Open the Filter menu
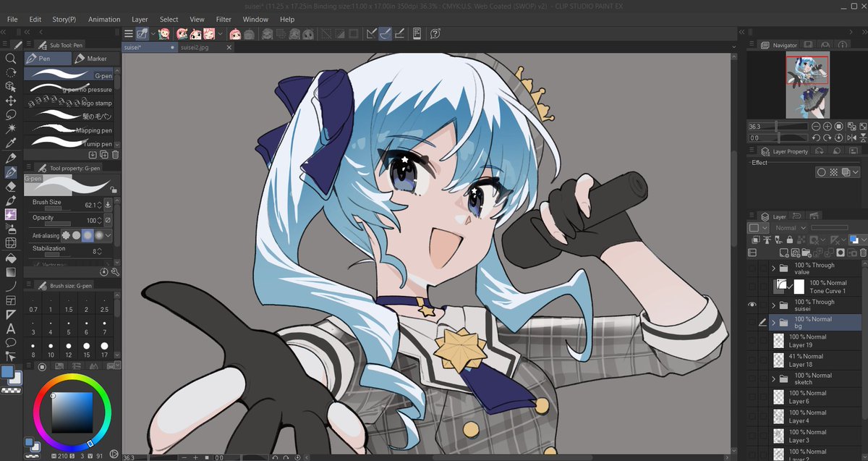This screenshot has width=868, height=461. point(224,20)
